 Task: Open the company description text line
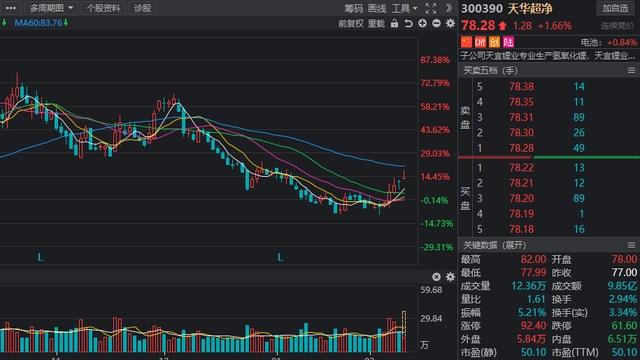point(548,55)
